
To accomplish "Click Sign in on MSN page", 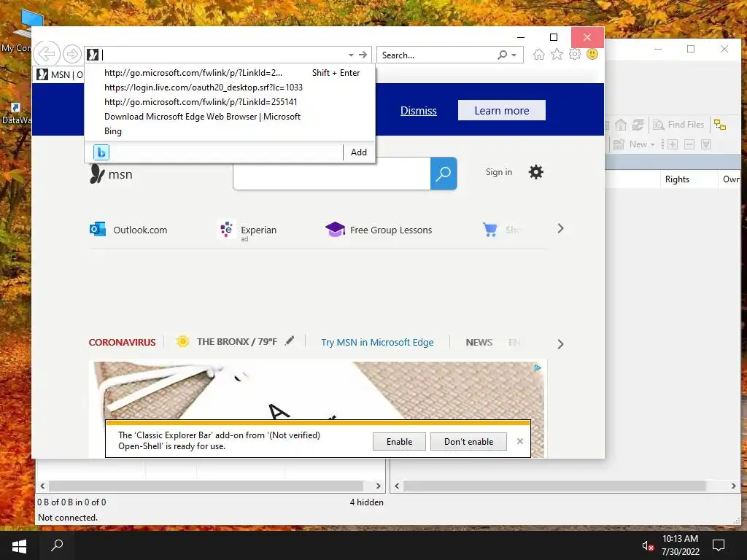I will pyautogui.click(x=499, y=172).
